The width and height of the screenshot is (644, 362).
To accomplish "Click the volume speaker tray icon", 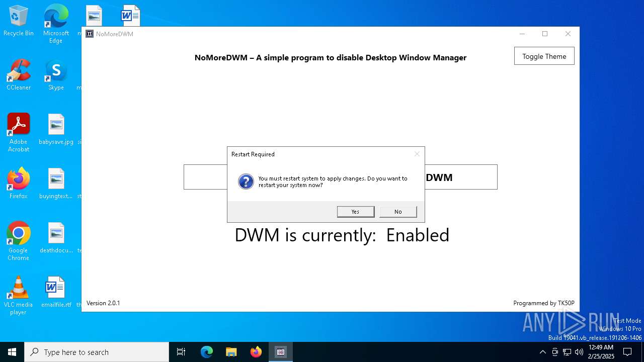I will pos(579,352).
